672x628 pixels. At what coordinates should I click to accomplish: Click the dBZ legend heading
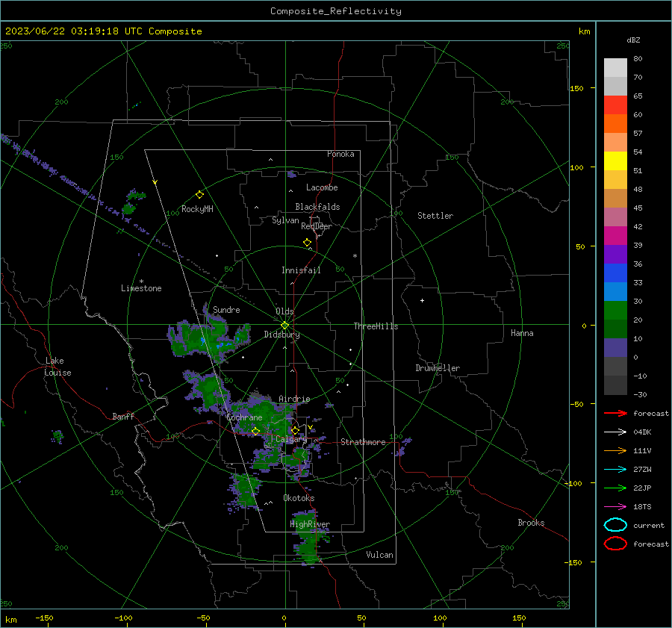633,40
